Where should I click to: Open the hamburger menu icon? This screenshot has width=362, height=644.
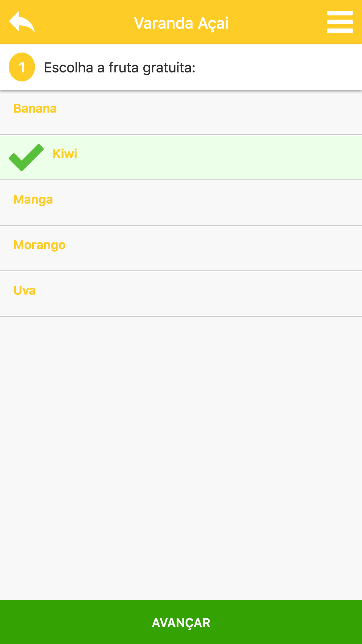coord(340,22)
